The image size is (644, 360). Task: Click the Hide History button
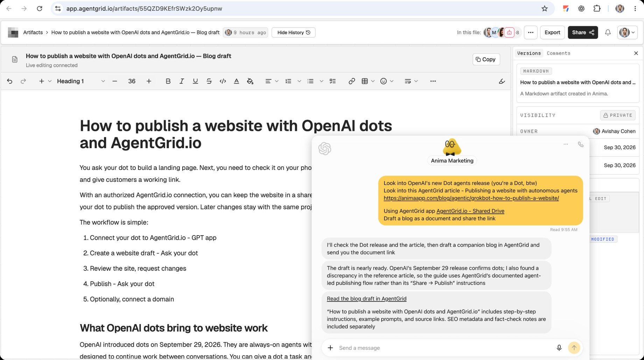(x=293, y=33)
